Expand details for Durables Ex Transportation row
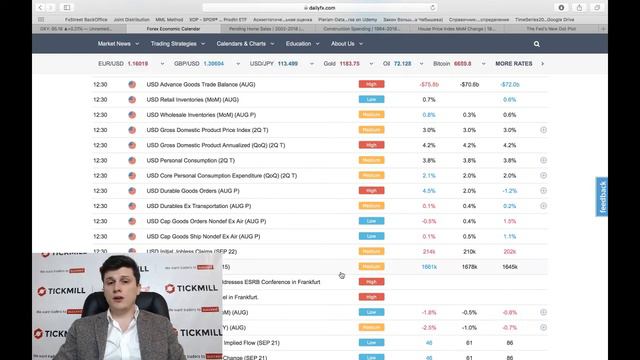This screenshot has width=640, height=360. [x=543, y=206]
